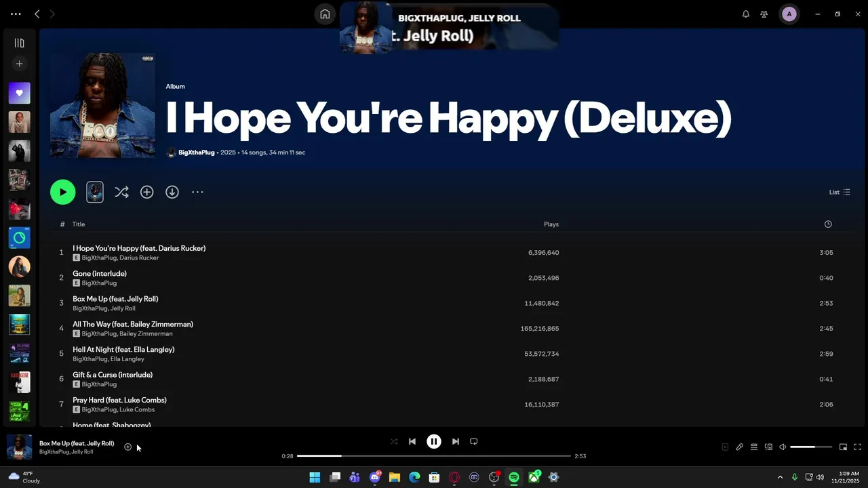Viewport: 868px width, 488px height.
Task: Select track "Pray Hard (feat. Luke Combs)"
Action: tap(119, 400)
